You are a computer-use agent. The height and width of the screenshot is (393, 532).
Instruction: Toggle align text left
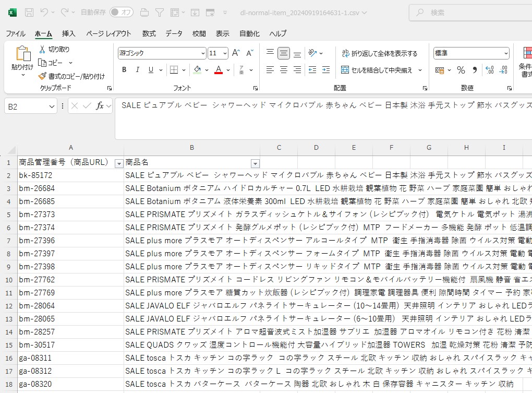[270, 70]
